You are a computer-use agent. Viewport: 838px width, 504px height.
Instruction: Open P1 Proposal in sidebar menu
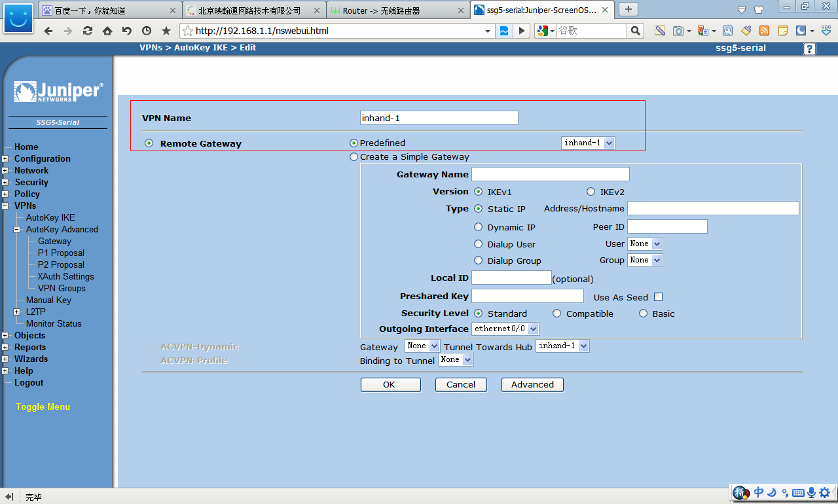[61, 253]
